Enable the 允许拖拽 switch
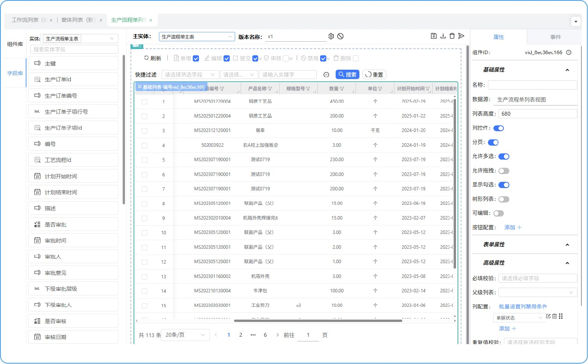The width and height of the screenshot is (588, 364). [504, 171]
